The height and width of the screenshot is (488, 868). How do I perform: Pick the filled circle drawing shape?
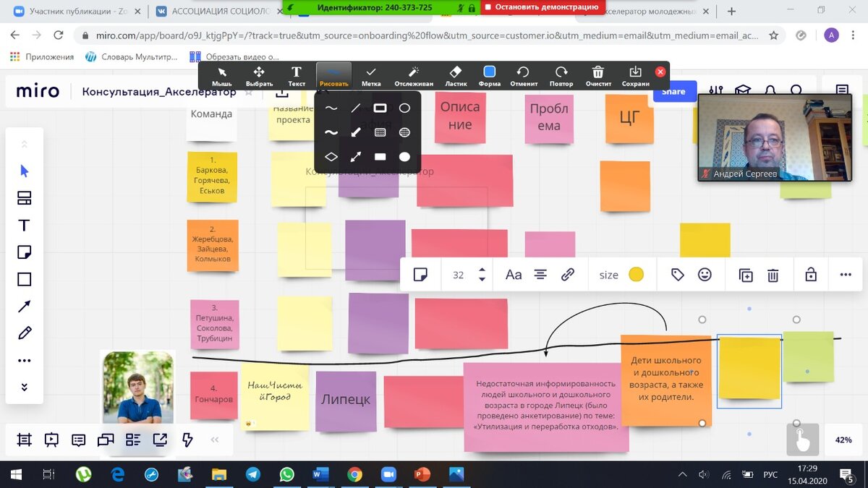pos(404,156)
